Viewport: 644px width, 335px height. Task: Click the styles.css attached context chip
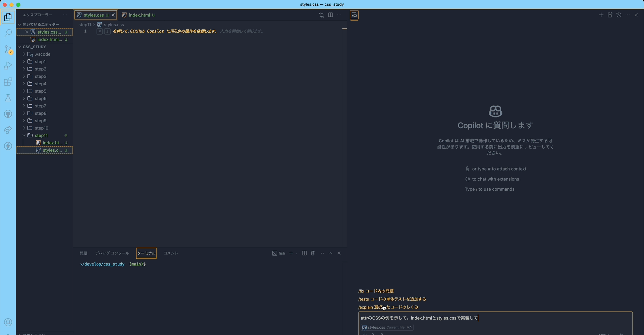[387, 328]
